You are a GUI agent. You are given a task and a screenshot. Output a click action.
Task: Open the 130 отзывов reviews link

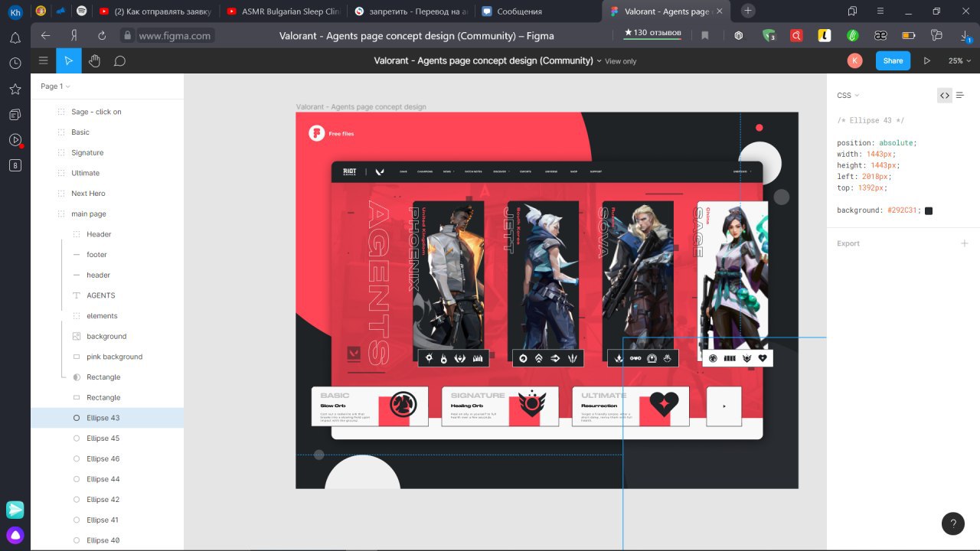tap(653, 33)
